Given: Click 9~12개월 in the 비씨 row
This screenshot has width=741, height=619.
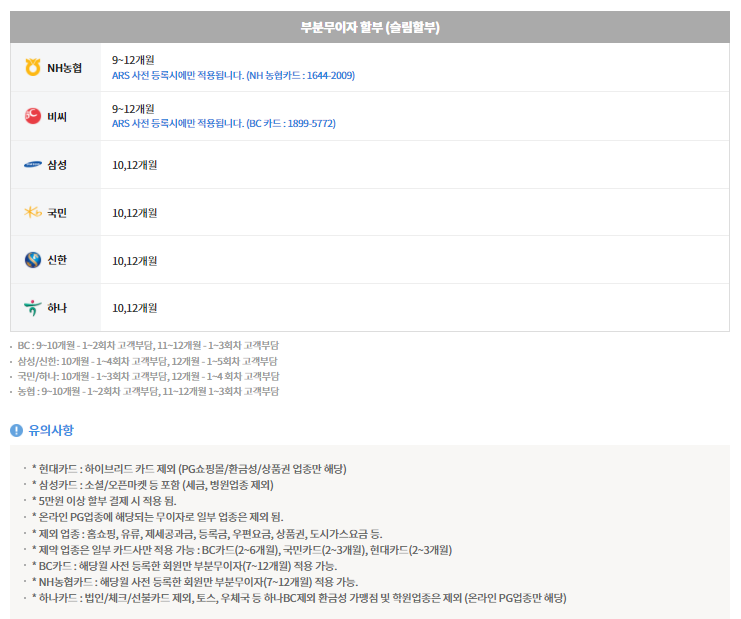Looking at the screenshot, I should pos(133,109).
